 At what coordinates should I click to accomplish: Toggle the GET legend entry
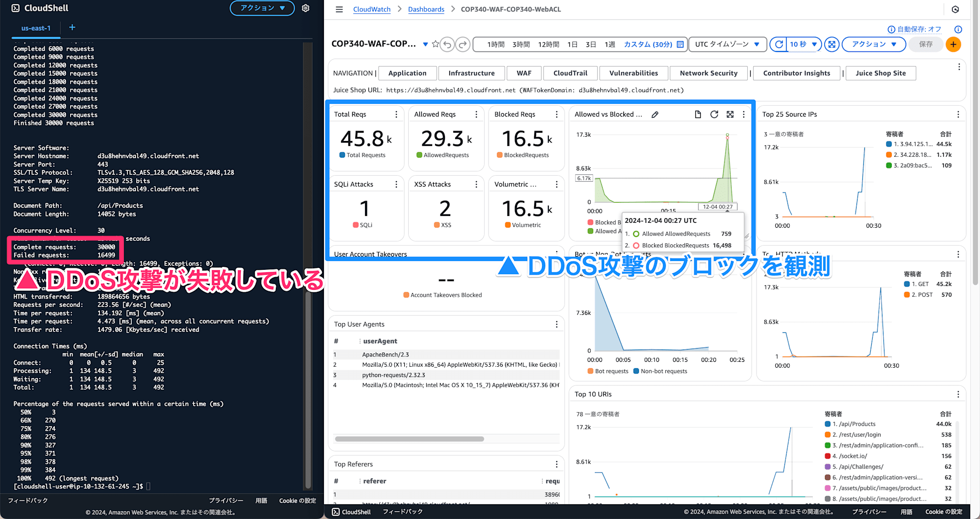point(916,284)
